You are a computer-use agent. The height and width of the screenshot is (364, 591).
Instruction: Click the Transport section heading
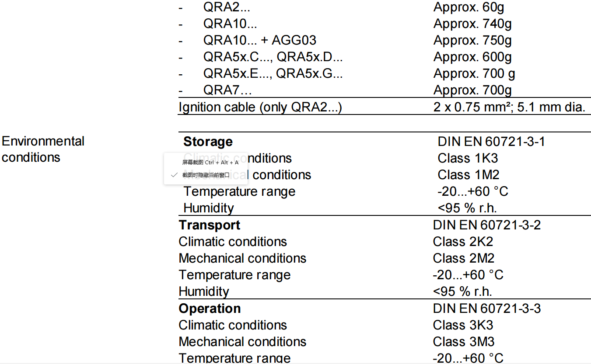(x=210, y=225)
